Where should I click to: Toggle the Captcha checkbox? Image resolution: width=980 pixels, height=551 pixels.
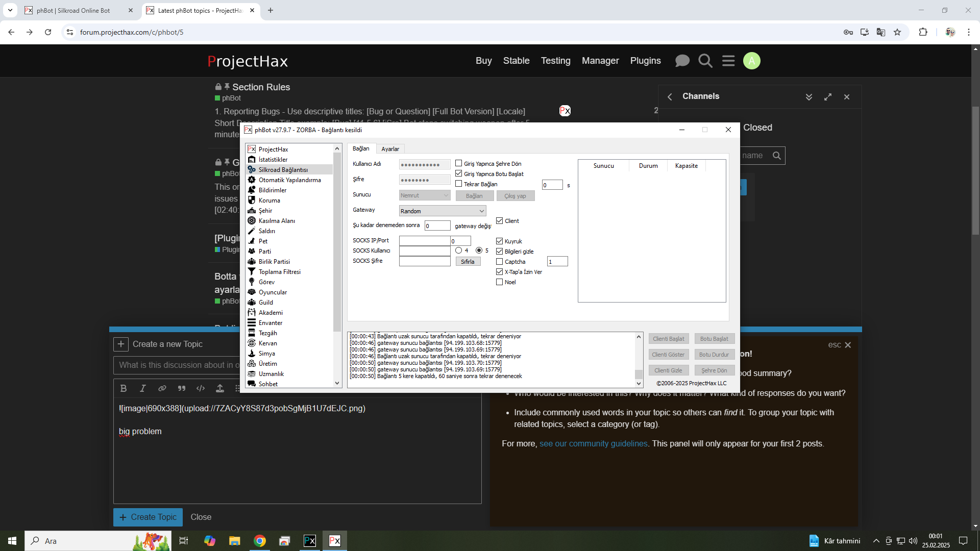pos(499,261)
